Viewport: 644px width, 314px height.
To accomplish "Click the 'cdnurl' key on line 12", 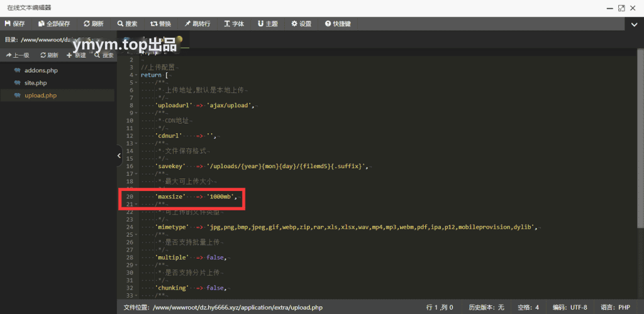I will point(169,136).
